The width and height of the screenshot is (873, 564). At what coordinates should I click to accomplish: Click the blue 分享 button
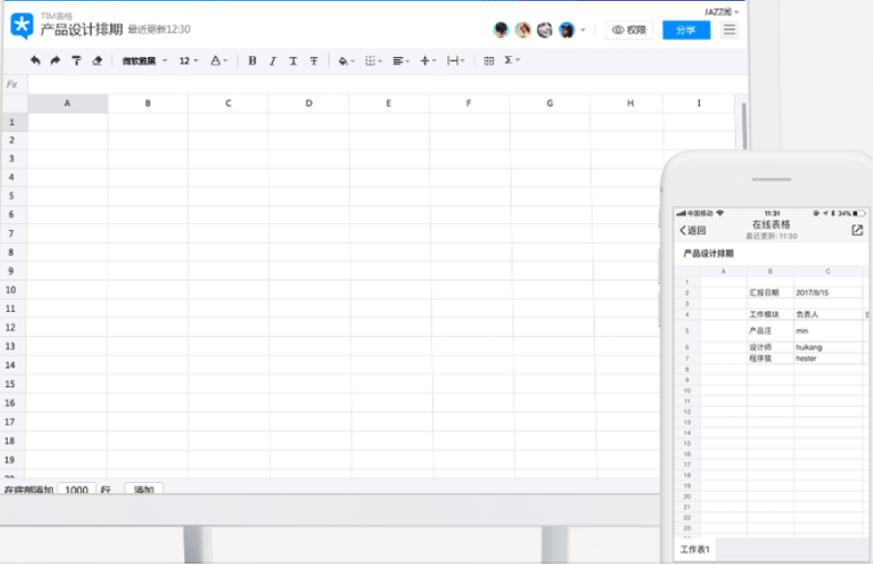tap(686, 30)
